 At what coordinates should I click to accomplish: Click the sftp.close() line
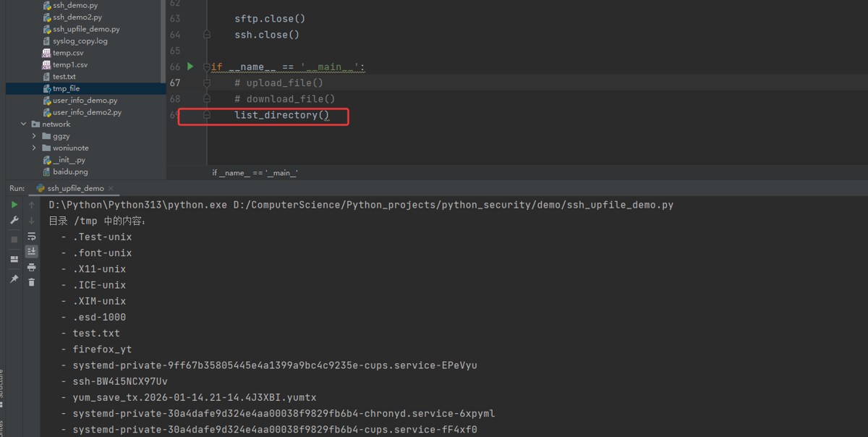(270, 18)
